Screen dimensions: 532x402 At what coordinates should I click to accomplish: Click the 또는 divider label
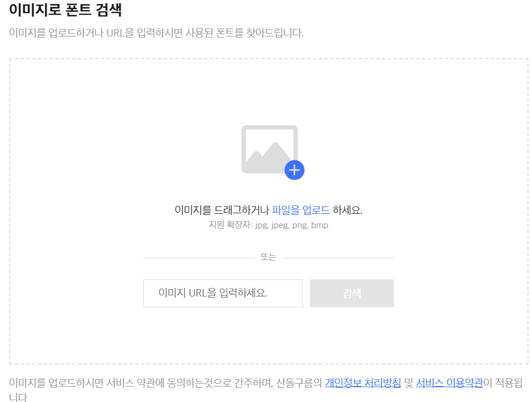268,256
